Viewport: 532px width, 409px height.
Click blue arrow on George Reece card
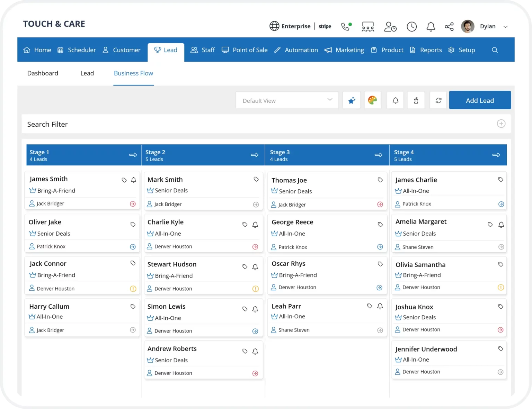(380, 247)
